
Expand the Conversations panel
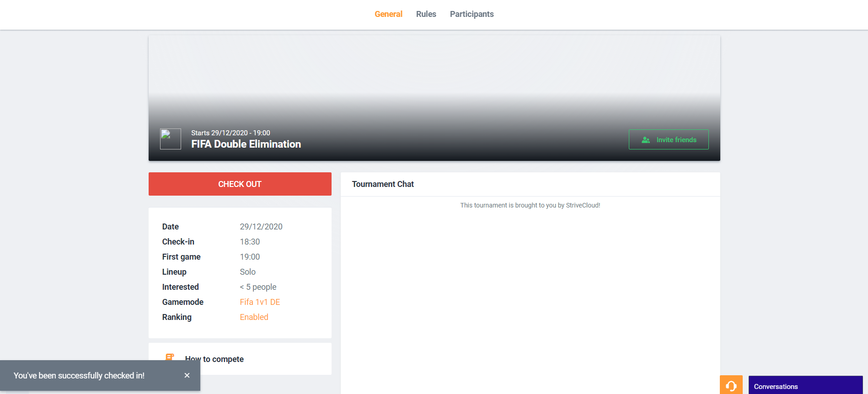(805, 386)
